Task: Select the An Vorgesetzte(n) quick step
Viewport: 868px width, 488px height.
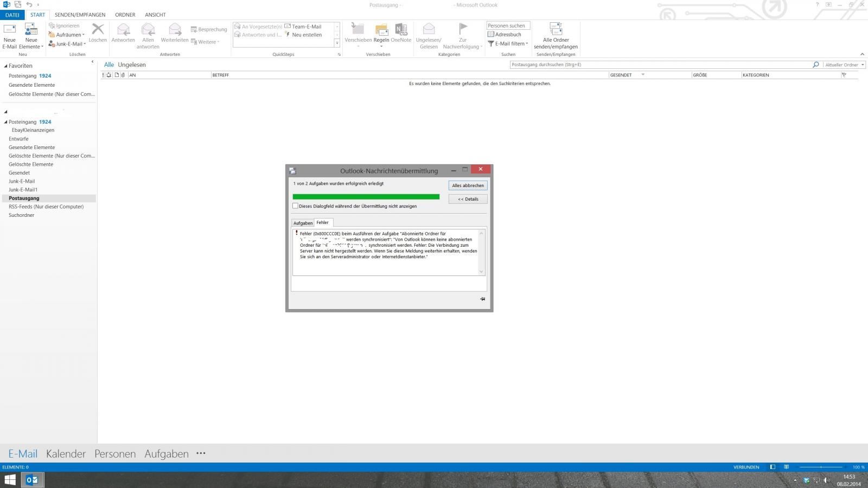Action: point(258,27)
